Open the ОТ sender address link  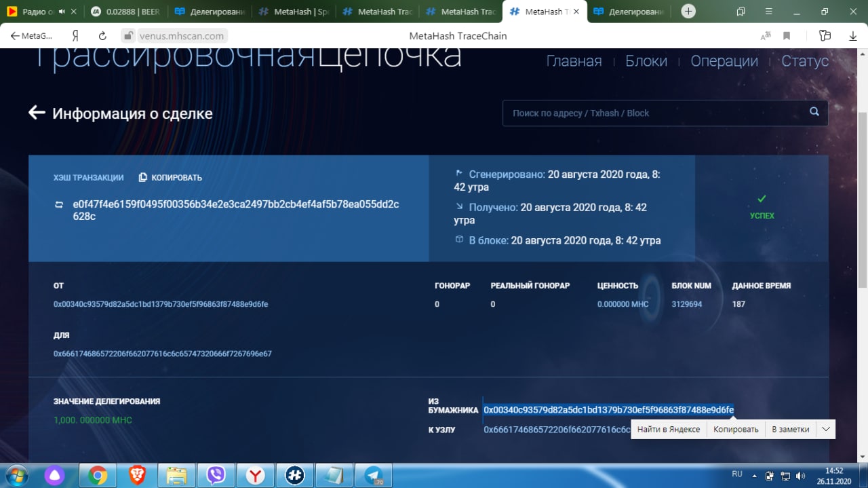click(x=161, y=304)
